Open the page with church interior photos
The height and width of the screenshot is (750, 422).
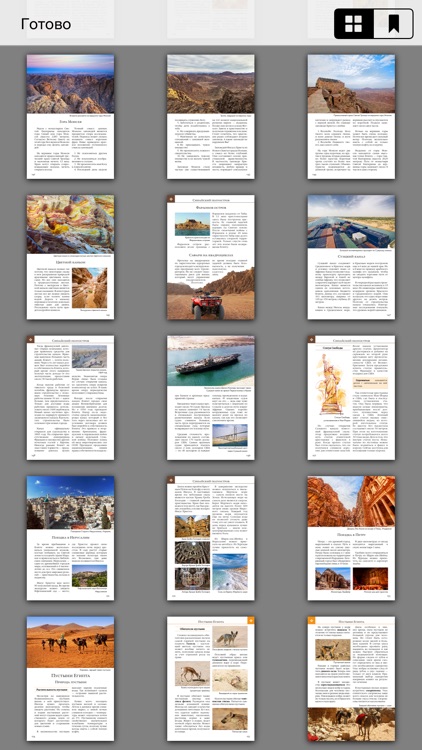pyautogui.click(x=211, y=538)
